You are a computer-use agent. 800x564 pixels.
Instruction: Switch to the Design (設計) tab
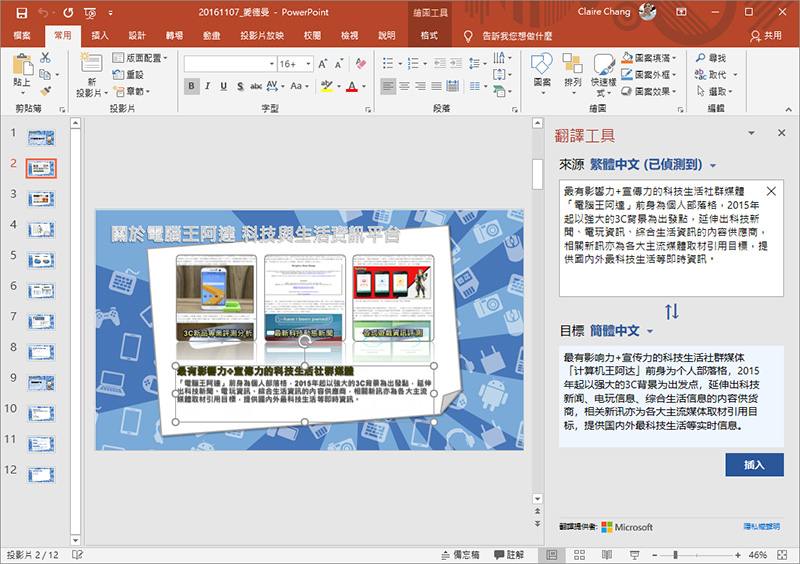pos(137,35)
